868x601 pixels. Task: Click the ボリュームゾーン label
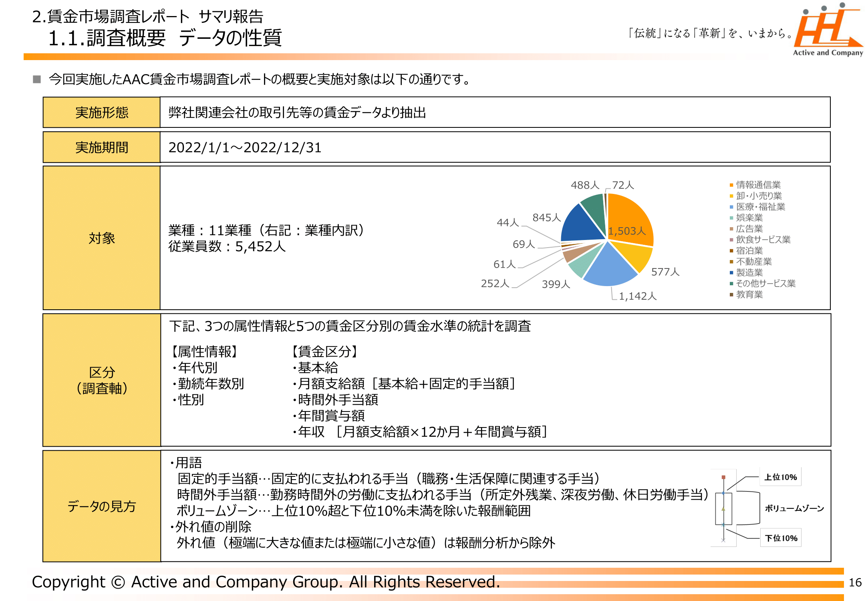click(794, 508)
